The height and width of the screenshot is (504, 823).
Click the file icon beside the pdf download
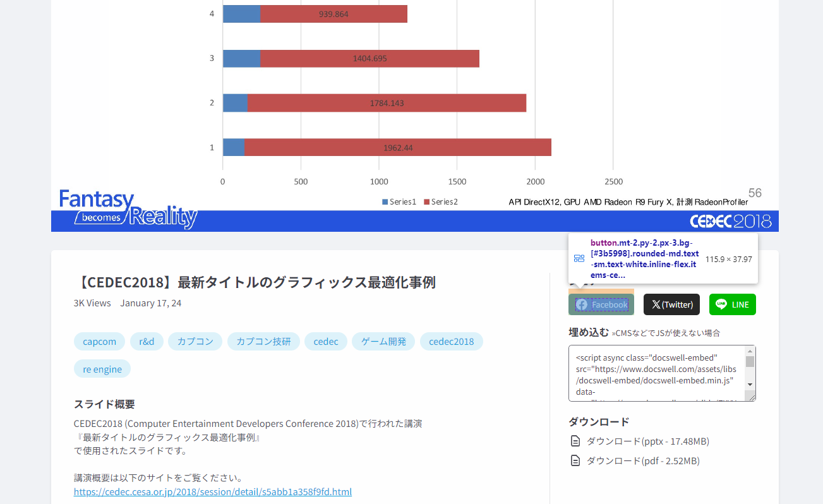(575, 460)
